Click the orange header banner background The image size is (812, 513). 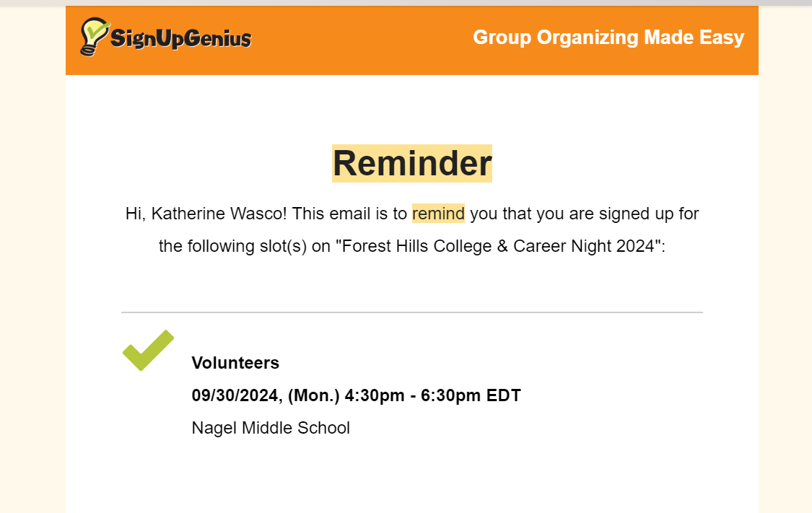tap(362, 40)
